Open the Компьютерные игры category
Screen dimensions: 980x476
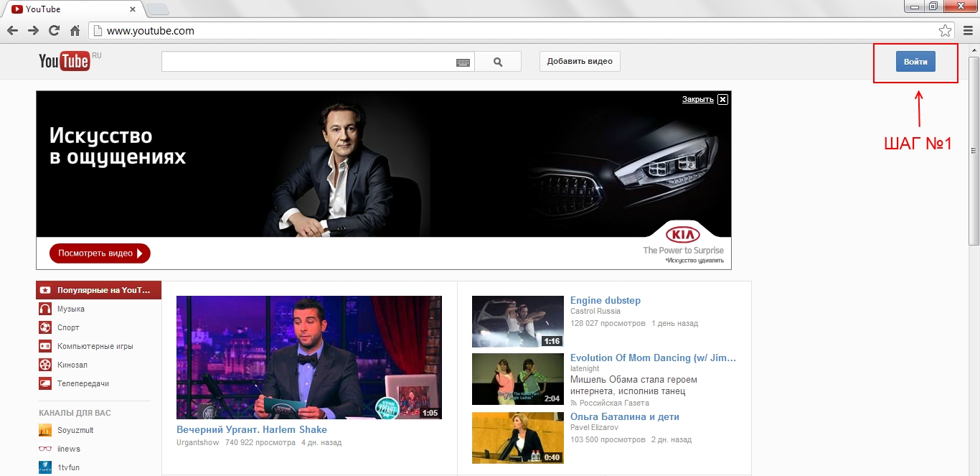coord(95,346)
